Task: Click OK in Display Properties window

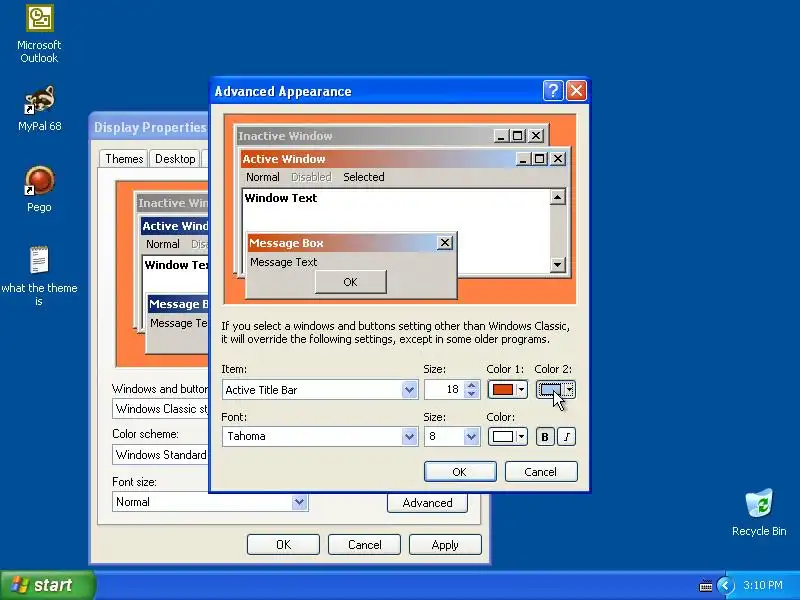Action: 283,544
